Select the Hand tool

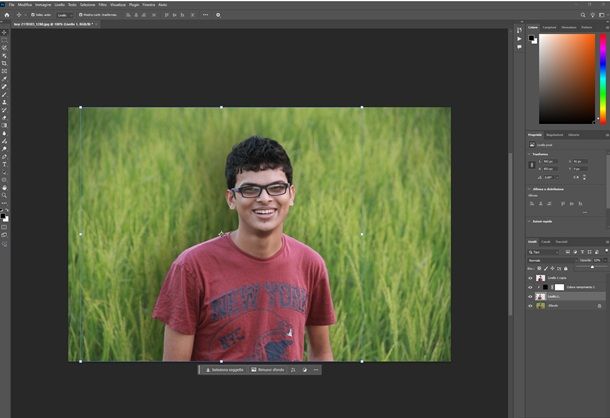click(4, 188)
